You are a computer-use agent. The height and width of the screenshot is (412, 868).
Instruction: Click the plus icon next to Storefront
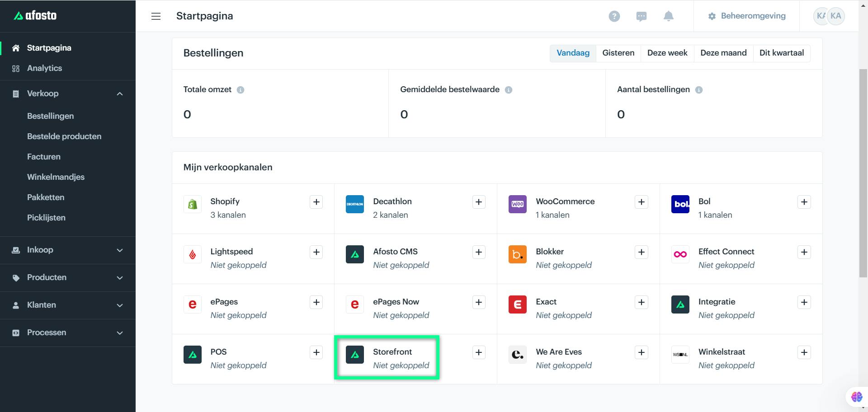click(479, 352)
